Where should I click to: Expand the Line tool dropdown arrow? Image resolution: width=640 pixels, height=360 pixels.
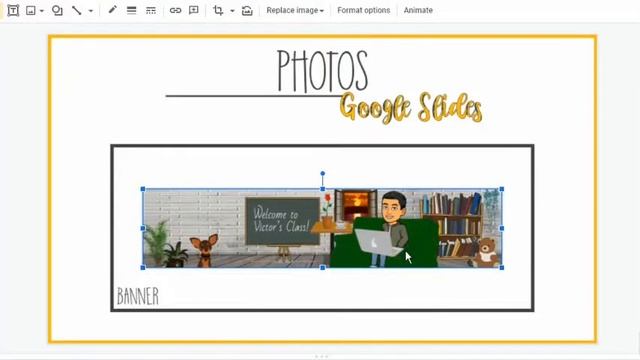click(x=91, y=11)
